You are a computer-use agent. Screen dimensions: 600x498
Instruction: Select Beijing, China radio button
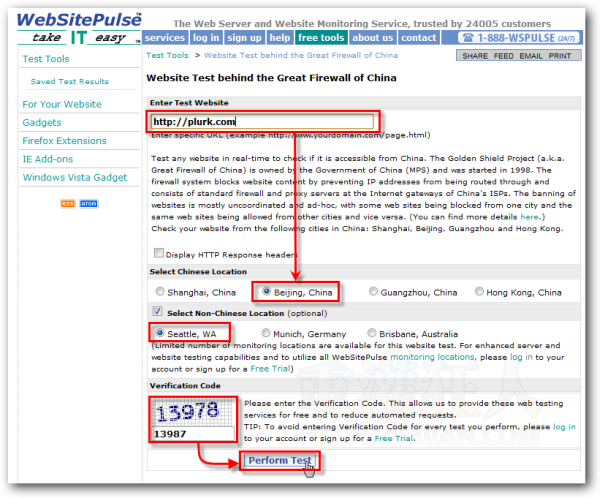[266, 292]
